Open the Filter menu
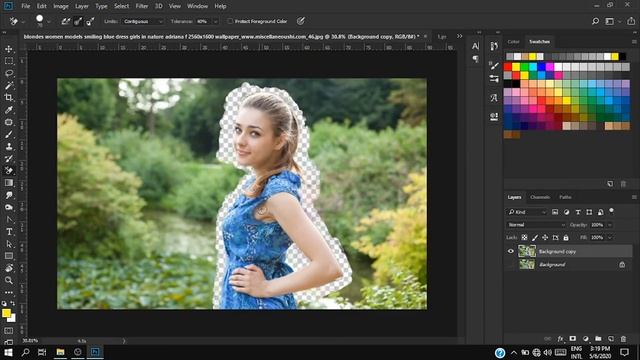Image resolution: width=640 pixels, height=360 pixels. [x=142, y=6]
